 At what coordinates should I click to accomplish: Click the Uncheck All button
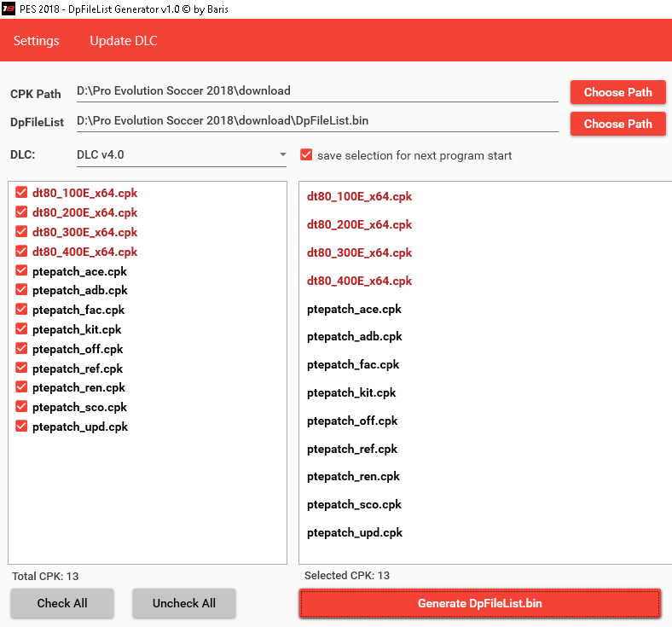point(184,603)
